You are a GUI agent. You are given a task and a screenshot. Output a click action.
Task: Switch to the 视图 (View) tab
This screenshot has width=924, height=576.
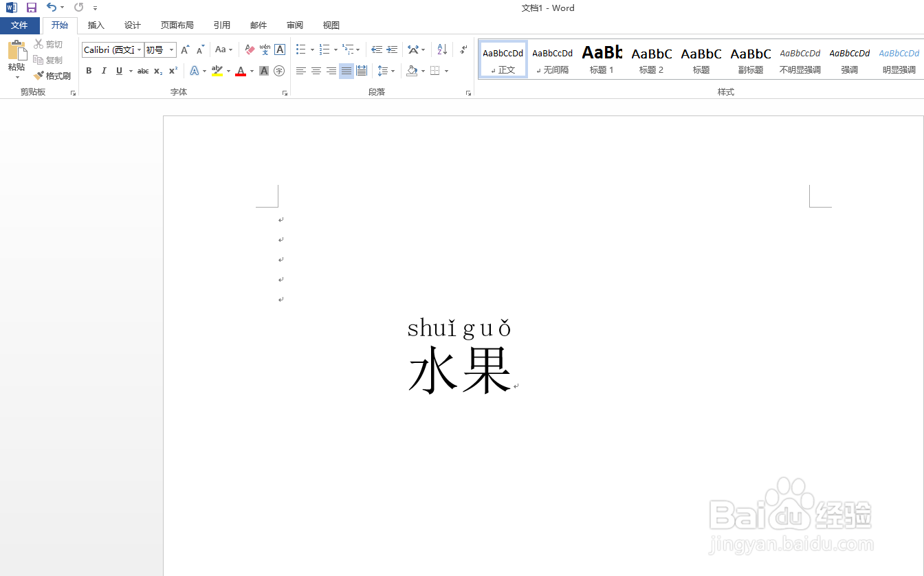(331, 25)
